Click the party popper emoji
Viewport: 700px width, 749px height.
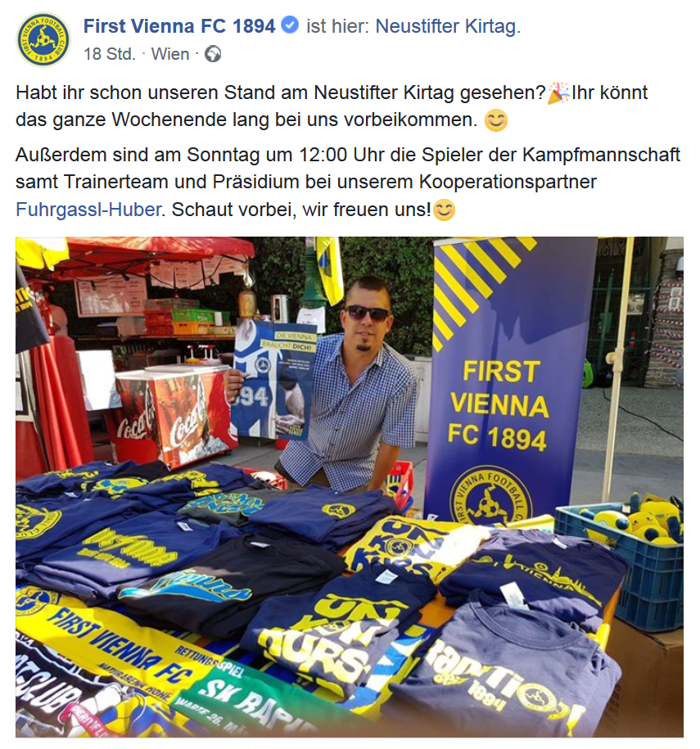558,93
